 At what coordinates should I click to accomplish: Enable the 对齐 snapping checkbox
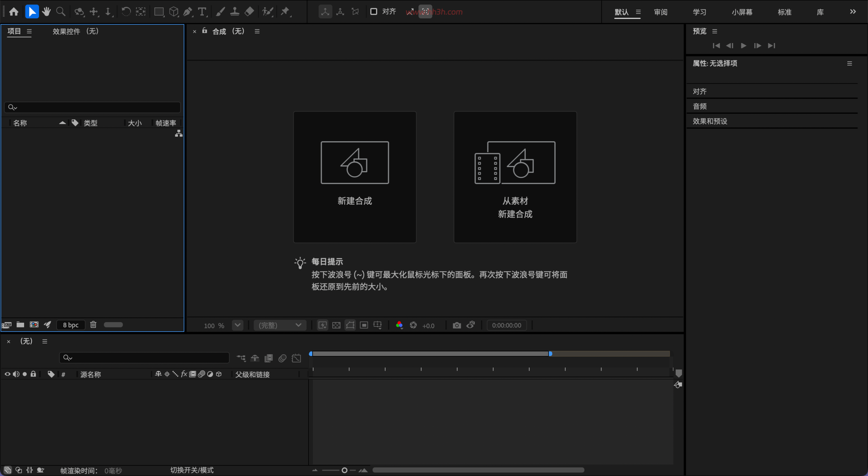[374, 12]
